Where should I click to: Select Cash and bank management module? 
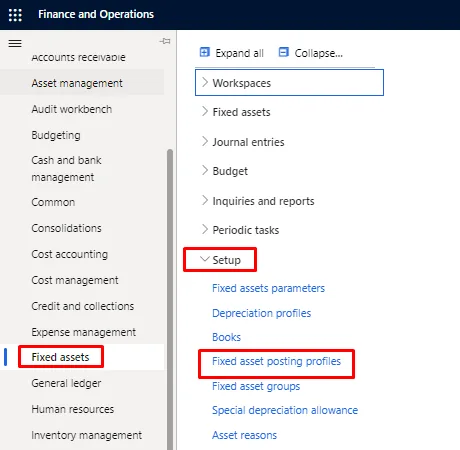coord(66,169)
